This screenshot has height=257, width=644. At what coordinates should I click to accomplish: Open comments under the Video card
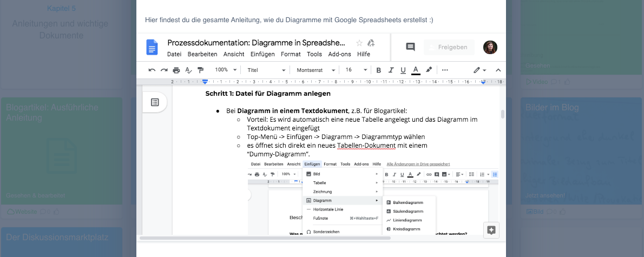coord(556,82)
